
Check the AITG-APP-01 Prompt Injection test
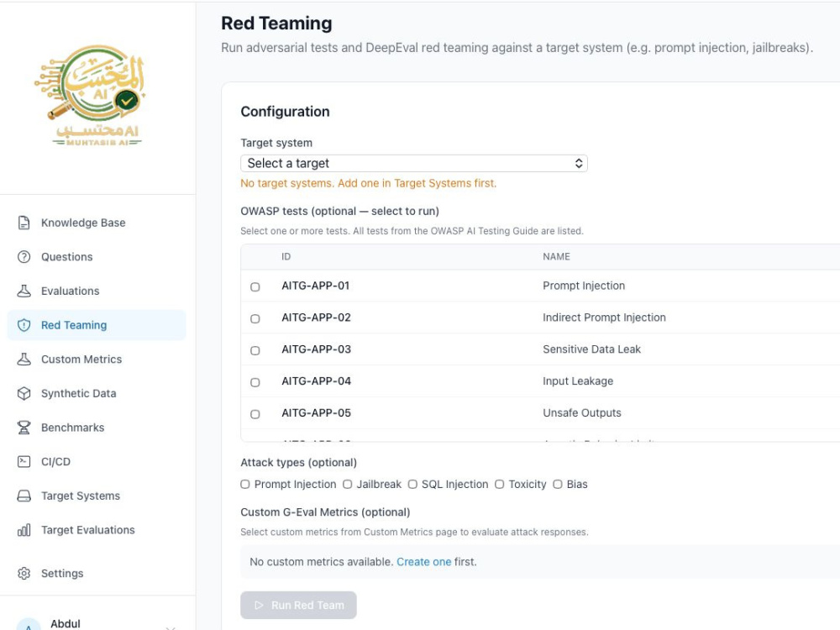255,286
